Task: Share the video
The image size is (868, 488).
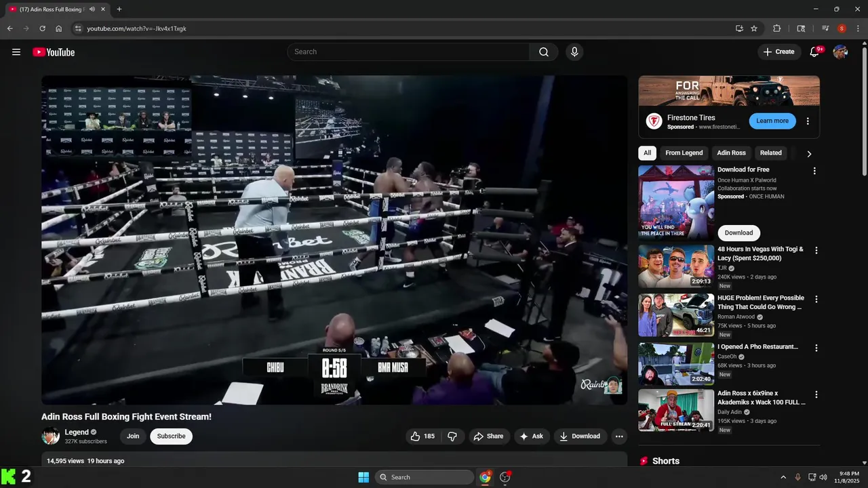Action: click(x=488, y=436)
